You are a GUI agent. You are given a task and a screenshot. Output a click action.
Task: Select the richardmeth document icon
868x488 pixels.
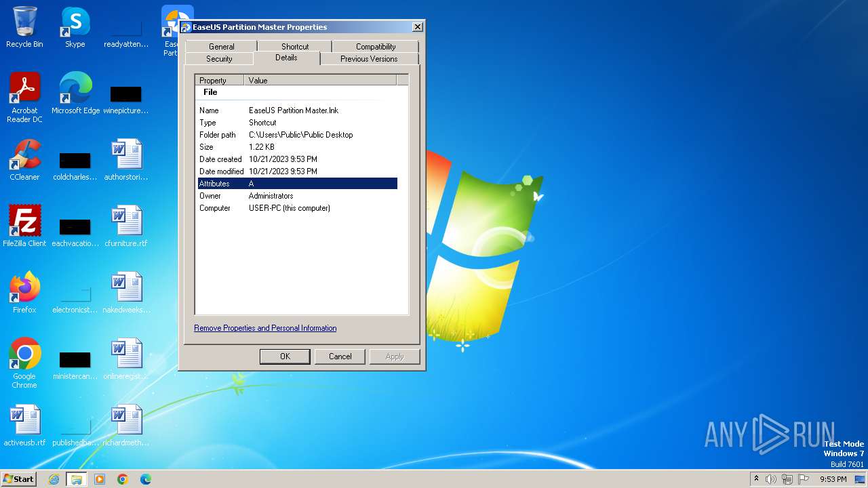click(126, 426)
